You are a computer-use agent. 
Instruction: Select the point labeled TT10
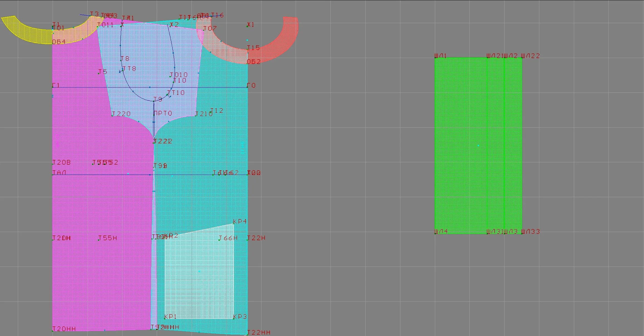pyautogui.click(x=176, y=93)
